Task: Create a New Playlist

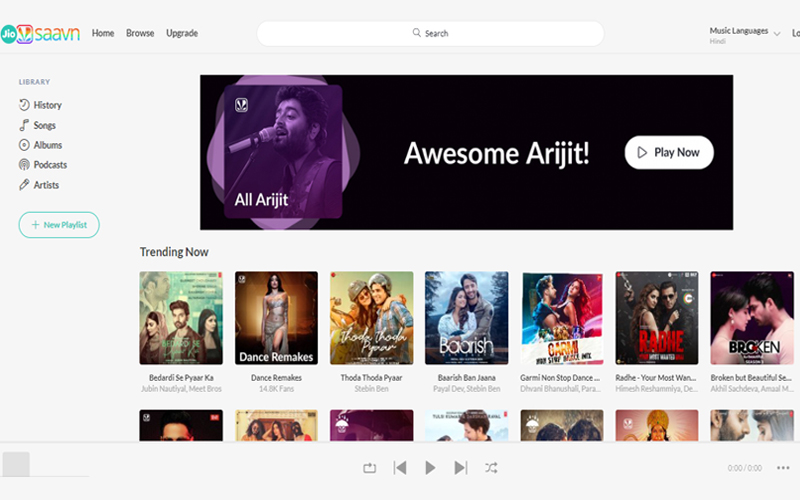Action: (59, 225)
